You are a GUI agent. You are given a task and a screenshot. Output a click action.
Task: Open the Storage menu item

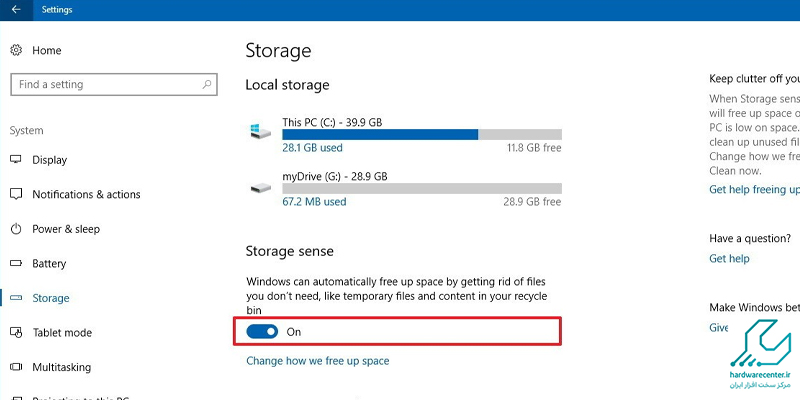pos(51,298)
